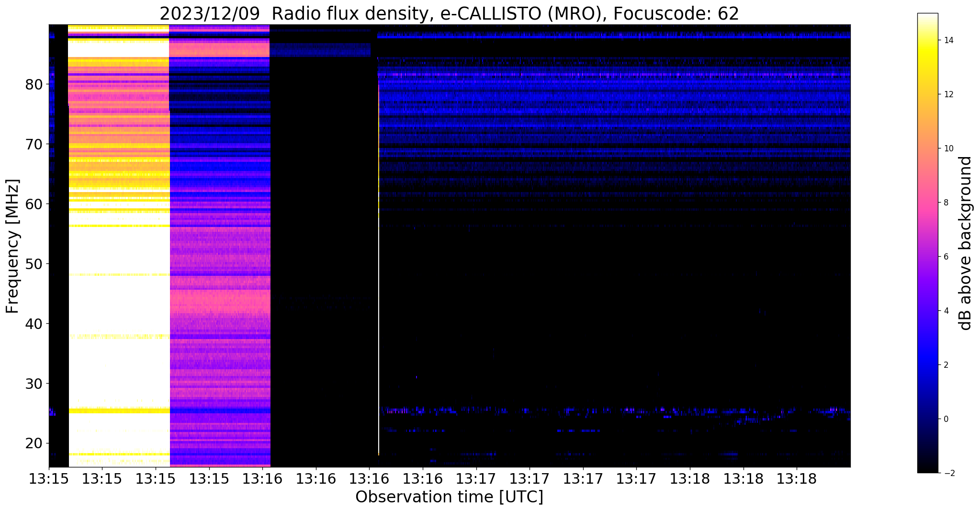
Task: Click the "dB above background" colorbar label
Action: (x=965, y=243)
